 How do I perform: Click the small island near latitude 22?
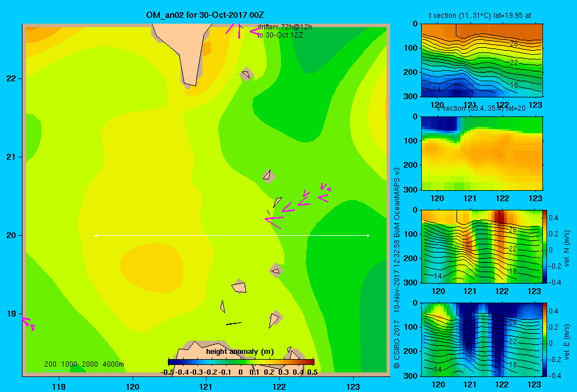(x=246, y=74)
